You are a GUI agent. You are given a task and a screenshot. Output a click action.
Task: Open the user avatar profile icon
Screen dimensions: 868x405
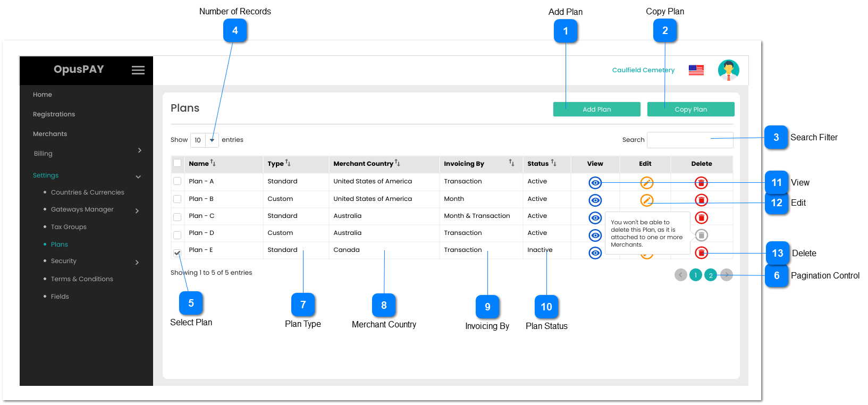point(728,70)
